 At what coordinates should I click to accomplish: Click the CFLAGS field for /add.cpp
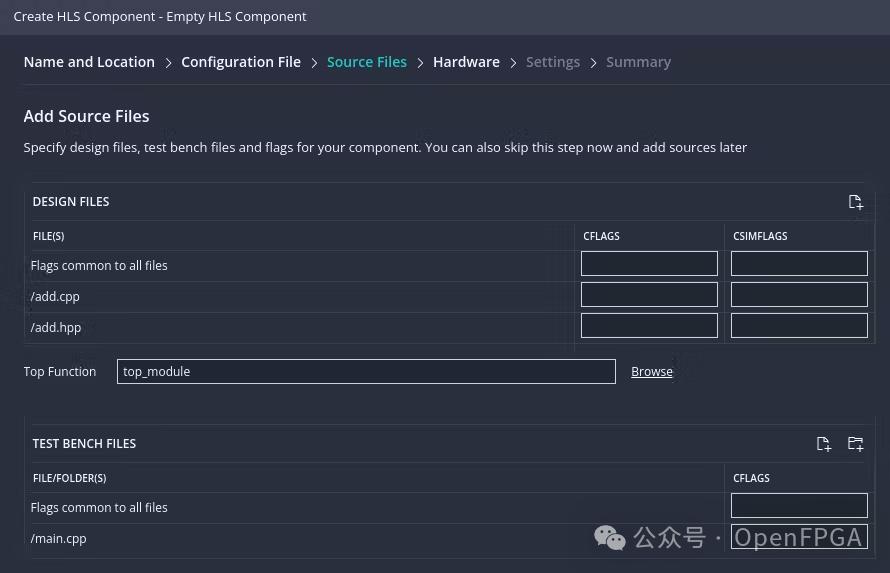pos(649,295)
